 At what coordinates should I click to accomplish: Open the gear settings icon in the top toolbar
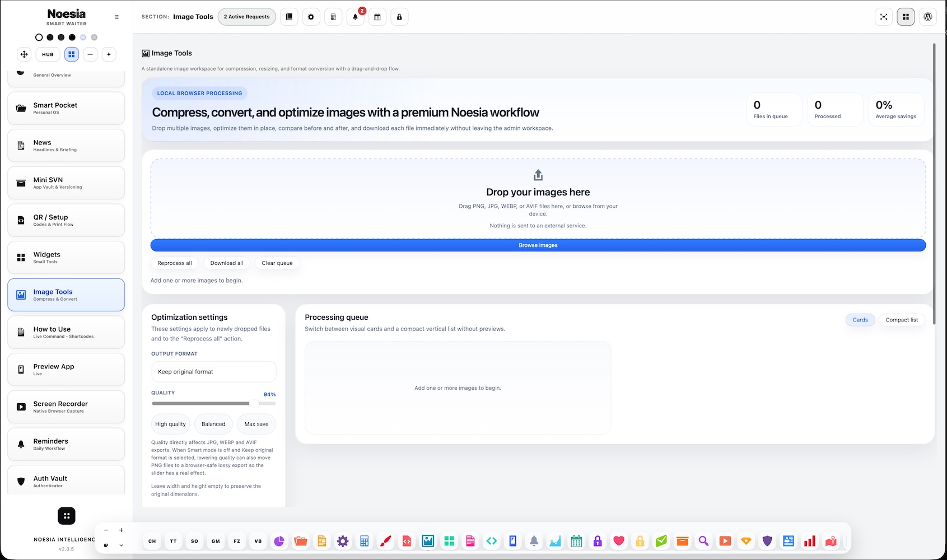(311, 17)
